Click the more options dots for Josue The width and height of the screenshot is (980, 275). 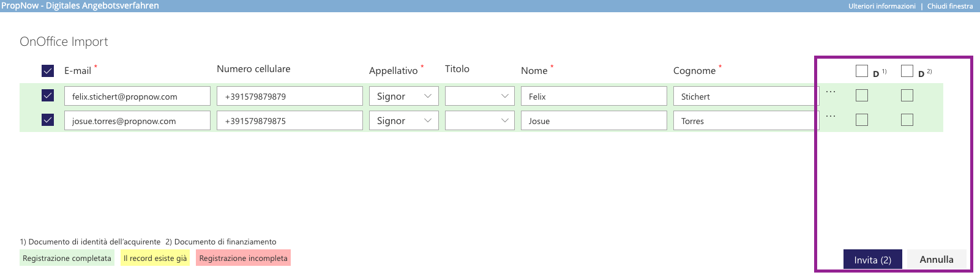tap(830, 116)
